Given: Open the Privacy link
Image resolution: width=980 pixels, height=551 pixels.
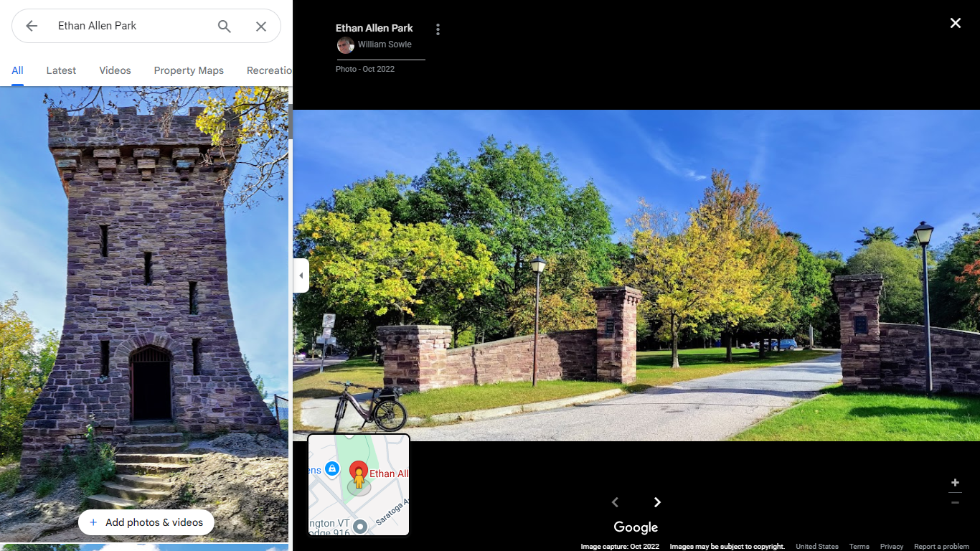Looking at the screenshot, I should click(892, 547).
